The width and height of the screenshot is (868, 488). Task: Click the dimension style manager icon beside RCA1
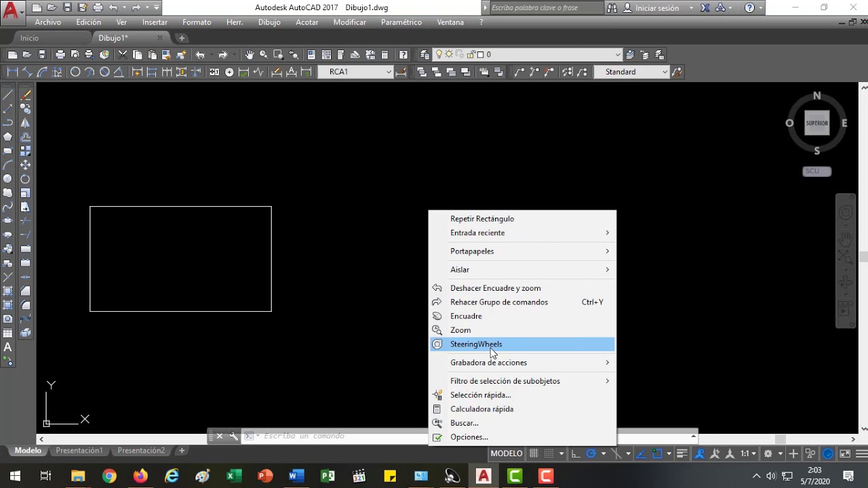[x=401, y=72]
